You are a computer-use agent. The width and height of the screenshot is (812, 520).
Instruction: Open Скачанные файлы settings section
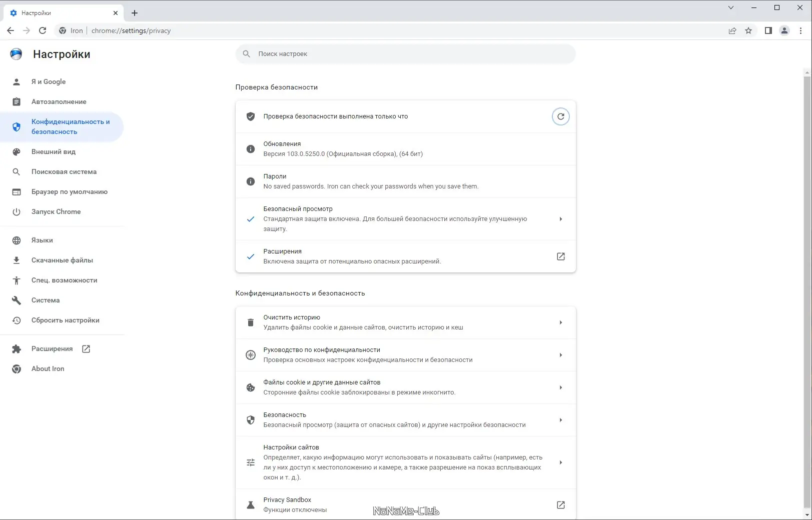click(x=62, y=260)
